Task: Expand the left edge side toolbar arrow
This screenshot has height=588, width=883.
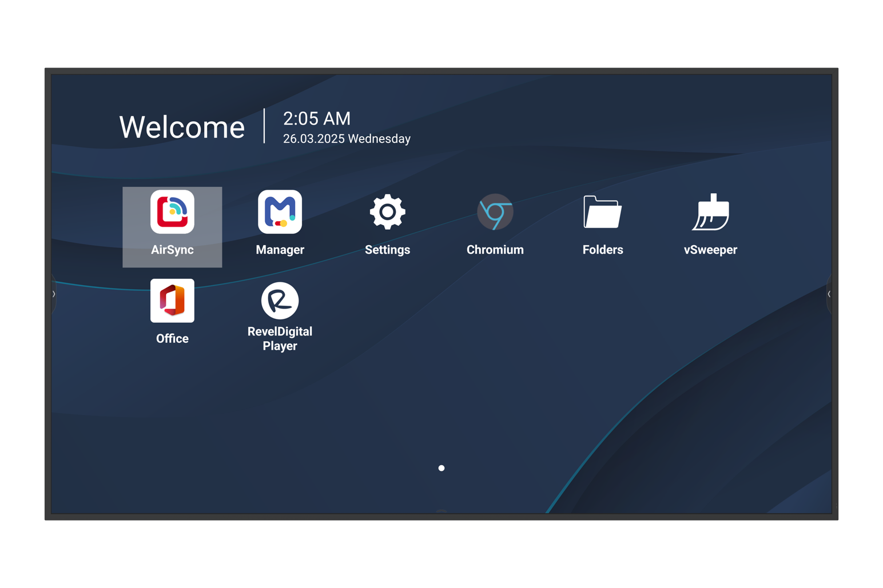Action: point(53,294)
